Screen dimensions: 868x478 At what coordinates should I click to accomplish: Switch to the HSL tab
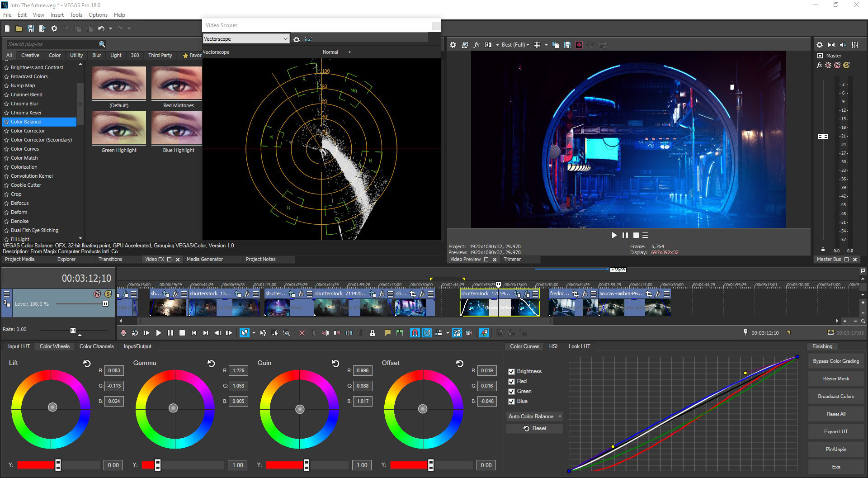[553, 346]
